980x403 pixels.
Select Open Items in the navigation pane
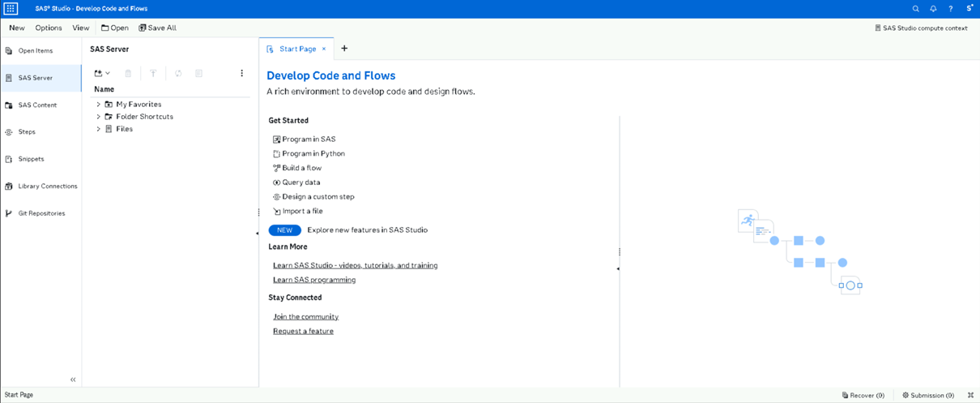tap(40, 51)
